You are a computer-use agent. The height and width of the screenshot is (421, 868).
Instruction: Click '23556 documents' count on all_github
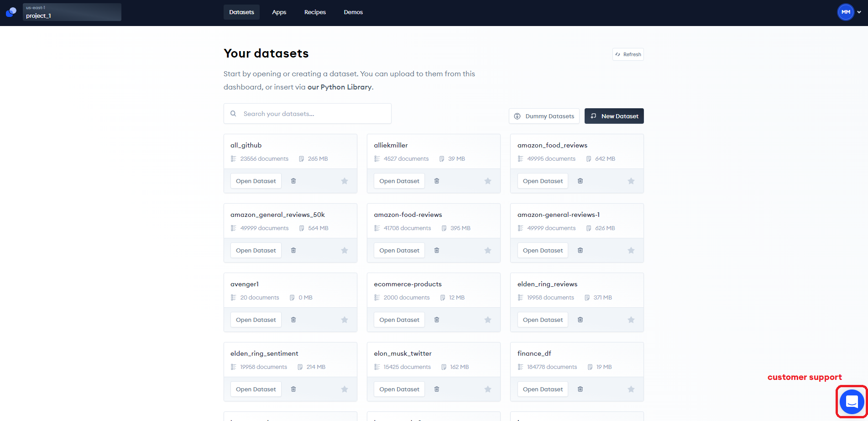click(x=264, y=158)
